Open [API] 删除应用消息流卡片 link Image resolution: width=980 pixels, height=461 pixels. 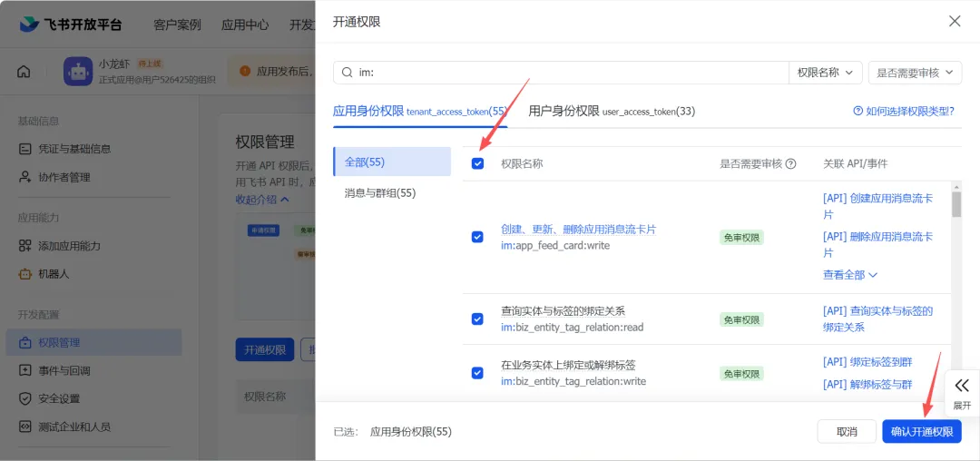pyautogui.click(x=878, y=244)
